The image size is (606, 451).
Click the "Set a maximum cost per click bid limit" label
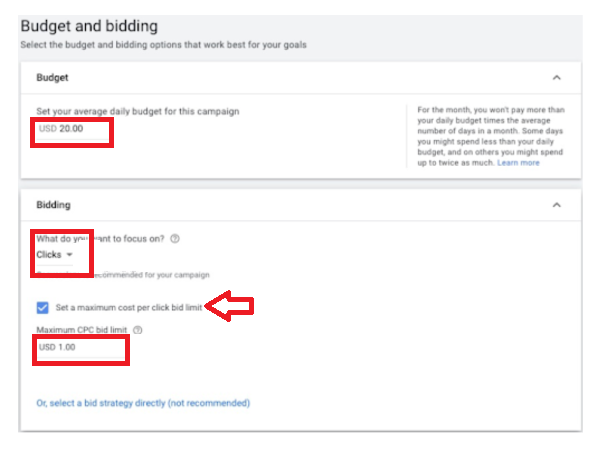[x=129, y=308]
